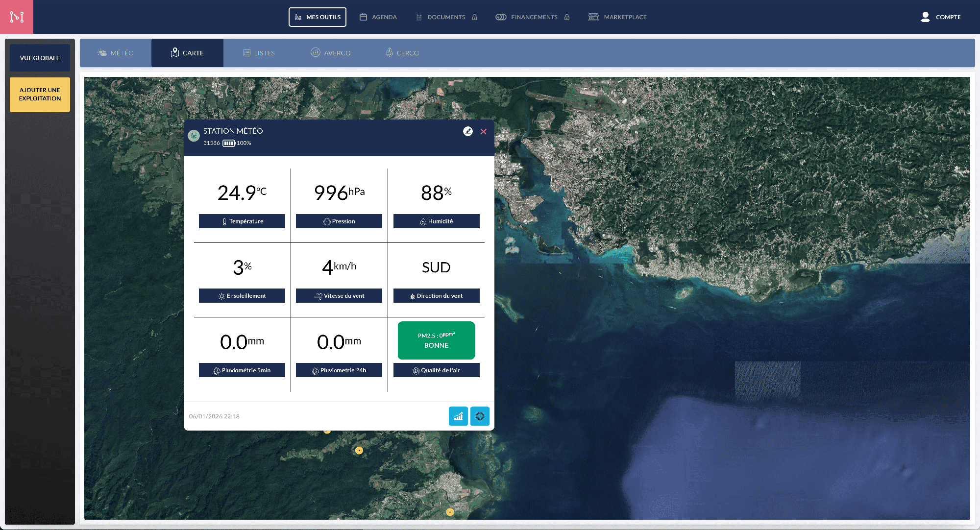Close the Station Météo popup
This screenshot has height=530, width=980.
coord(484,131)
